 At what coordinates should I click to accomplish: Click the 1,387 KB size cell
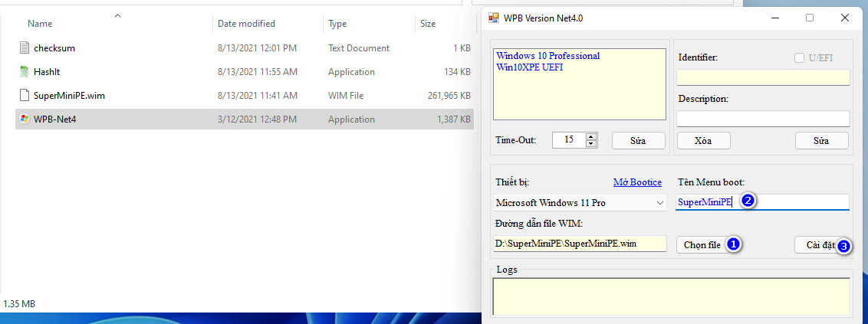453,119
